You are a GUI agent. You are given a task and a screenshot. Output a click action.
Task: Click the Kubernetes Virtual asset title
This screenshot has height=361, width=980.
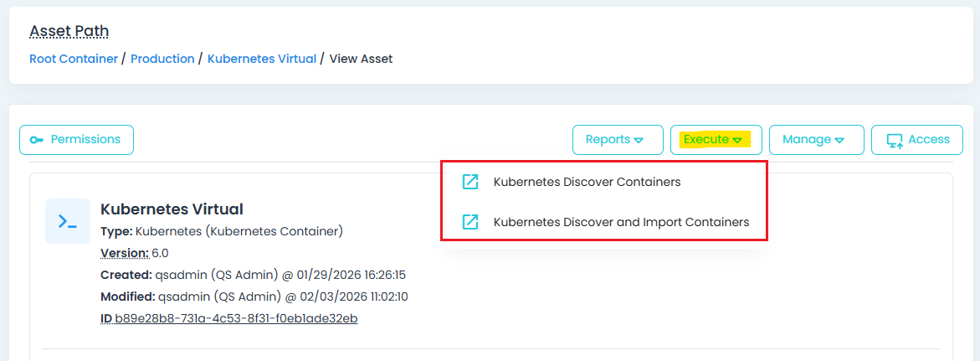[172, 209]
